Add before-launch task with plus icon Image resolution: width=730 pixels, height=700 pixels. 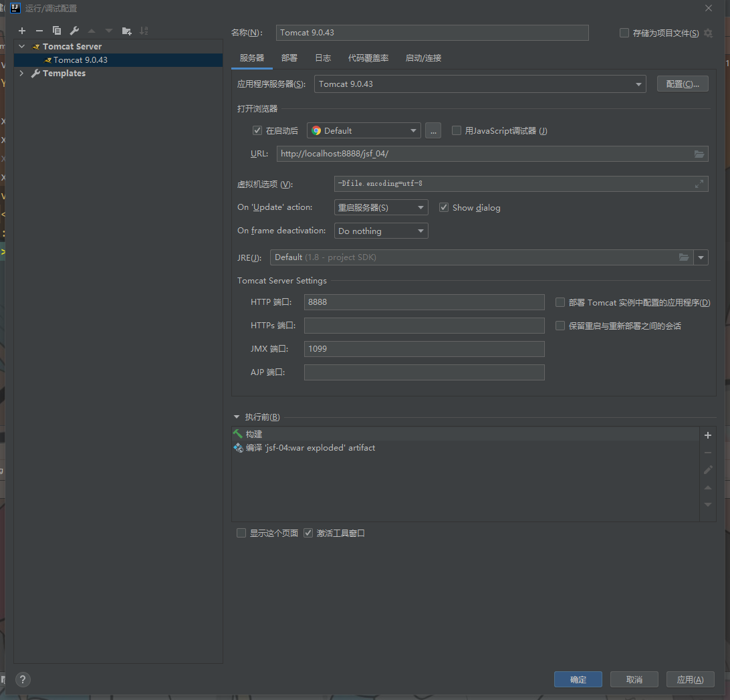708,435
